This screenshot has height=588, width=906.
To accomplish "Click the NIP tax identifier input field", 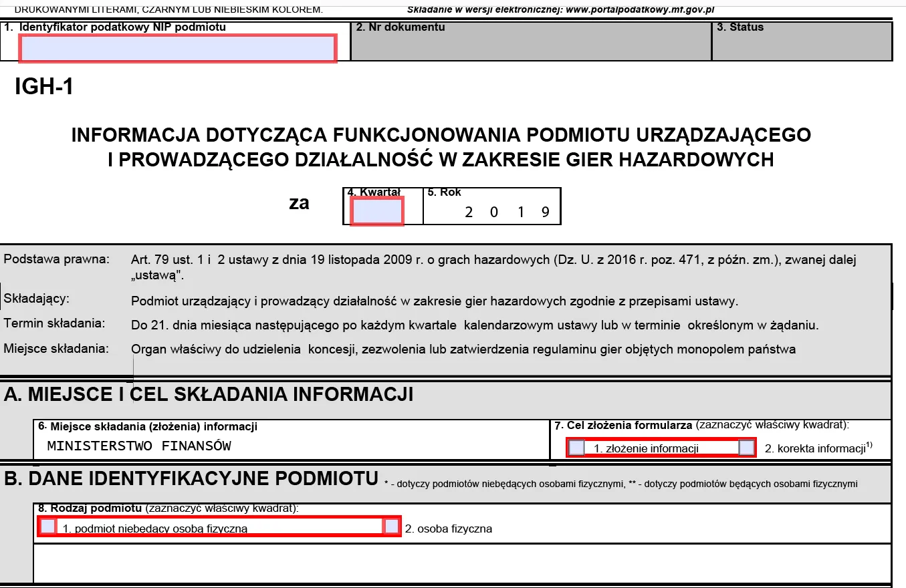I will [x=178, y=49].
